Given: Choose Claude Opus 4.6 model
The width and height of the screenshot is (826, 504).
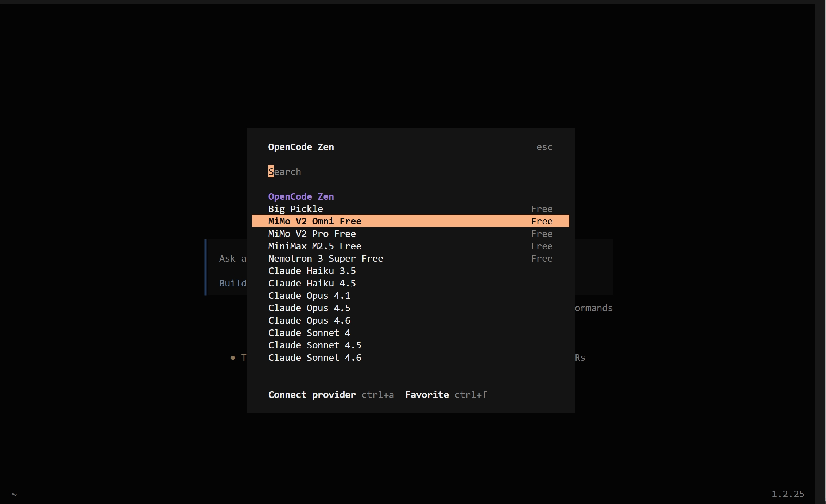Looking at the screenshot, I should [x=410, y=320].
